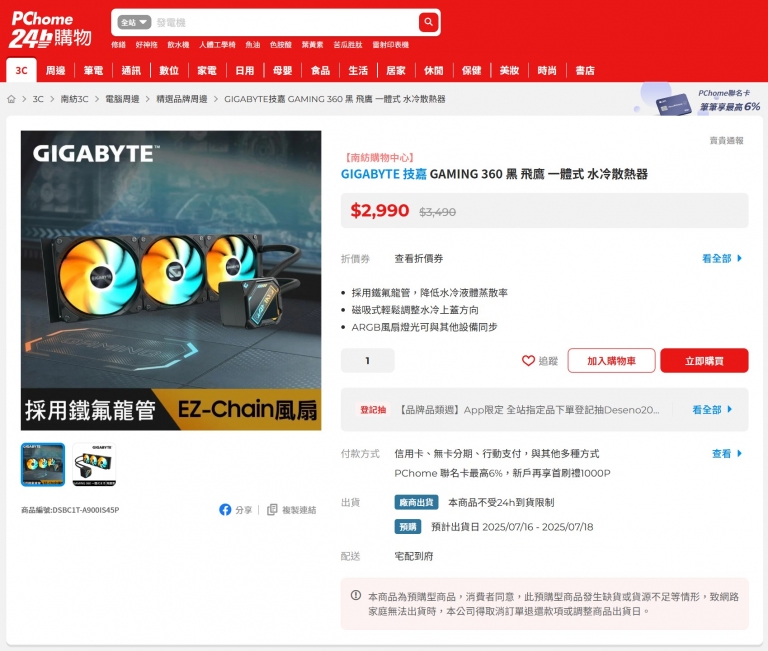Focus the search input field
This screenshot has height=651, width=768.
pyautogui.click(x=284, y=23)
